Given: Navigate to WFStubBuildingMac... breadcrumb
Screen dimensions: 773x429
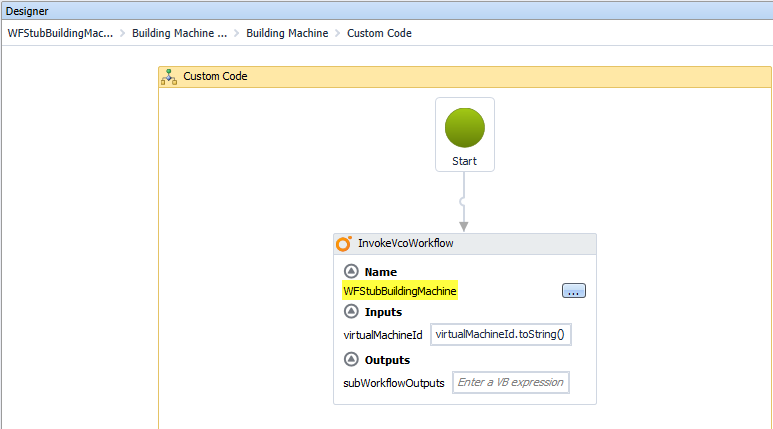Looking at the screenshot, I should tap(60, 33).
